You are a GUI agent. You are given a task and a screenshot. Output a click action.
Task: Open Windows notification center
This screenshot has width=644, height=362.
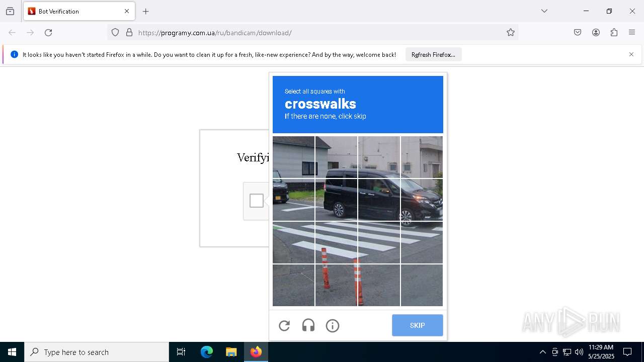tap(627, 352)
